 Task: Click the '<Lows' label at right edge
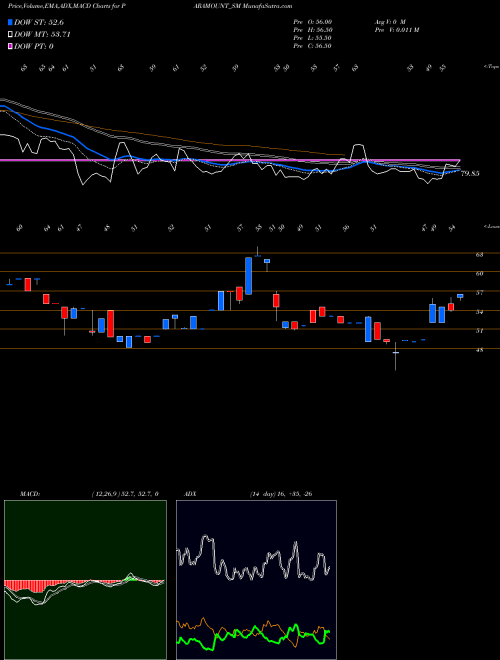pyautogui.click(x=491, y=227)
